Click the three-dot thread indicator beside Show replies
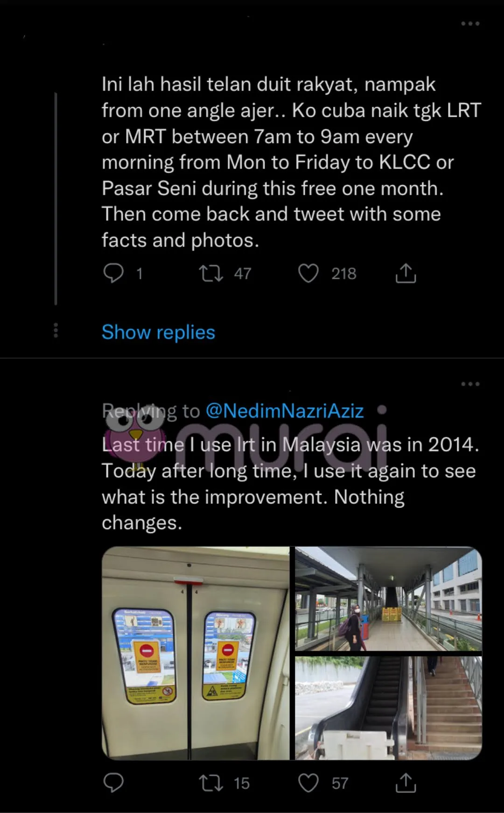504x813 pixels. point(56,330)
